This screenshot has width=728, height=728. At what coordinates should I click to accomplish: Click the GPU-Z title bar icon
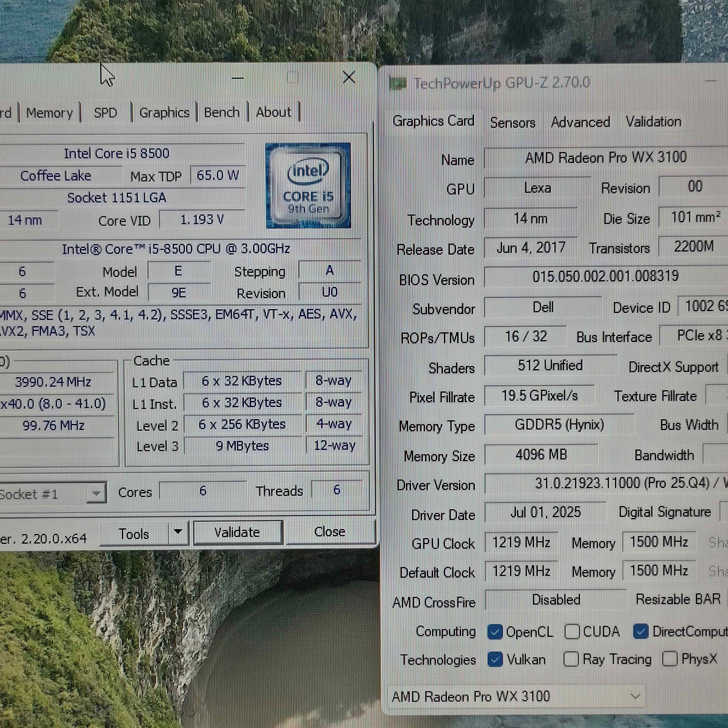coord(398,82)
